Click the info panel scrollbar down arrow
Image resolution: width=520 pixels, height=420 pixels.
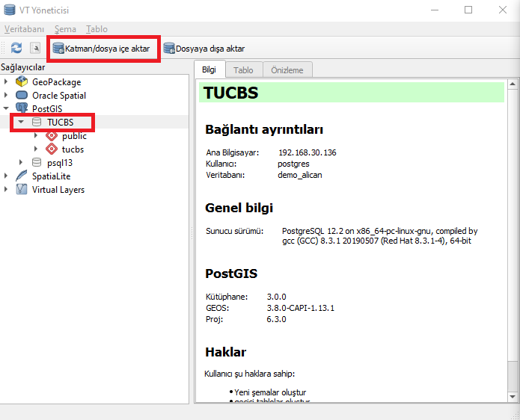(513, 397)
